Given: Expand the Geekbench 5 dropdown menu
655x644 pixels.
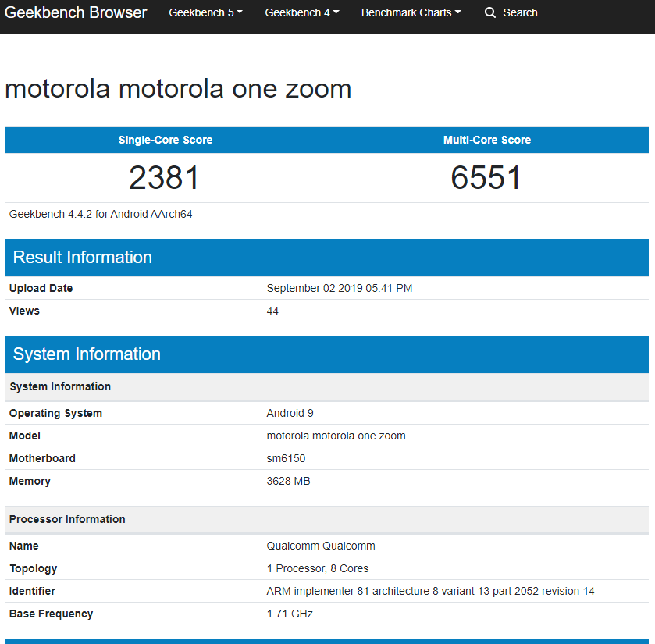Looking at the screenshot, I should coord(205,13).
